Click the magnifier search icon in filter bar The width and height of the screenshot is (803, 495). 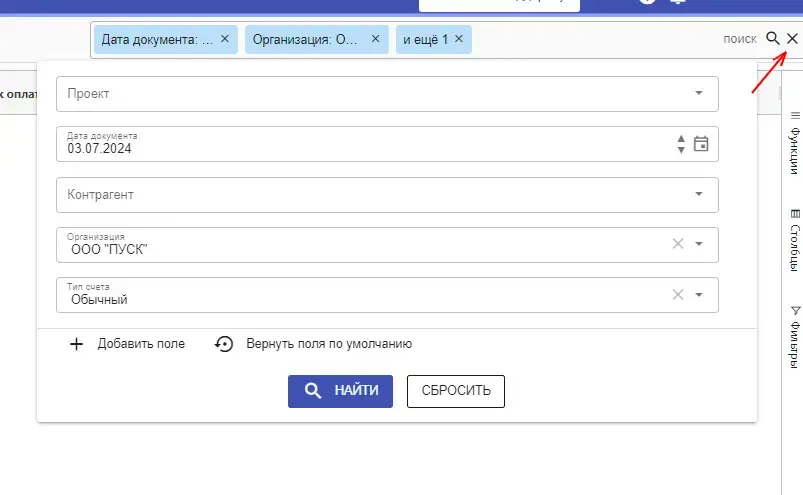tap(773, 38)
